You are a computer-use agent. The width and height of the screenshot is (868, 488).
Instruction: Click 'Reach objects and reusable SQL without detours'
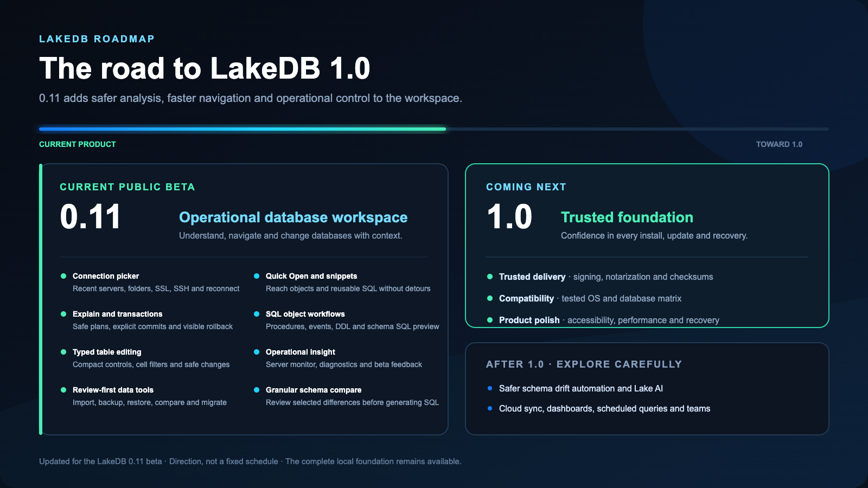348,288
